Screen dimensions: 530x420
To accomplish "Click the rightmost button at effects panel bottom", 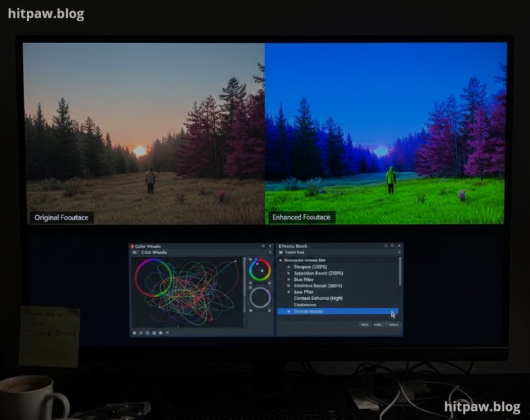I will click(x=392, y=325).
